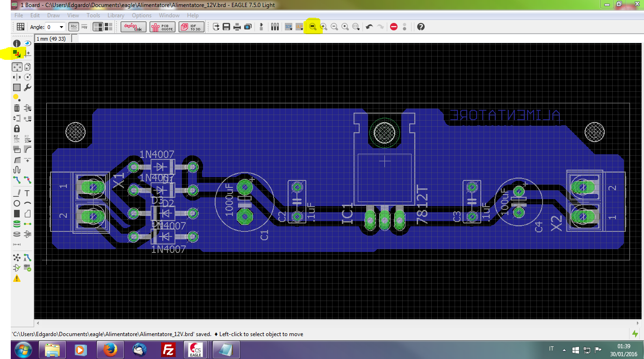
Task: Select the filled Rectangle tool
Action: [17, 214]
